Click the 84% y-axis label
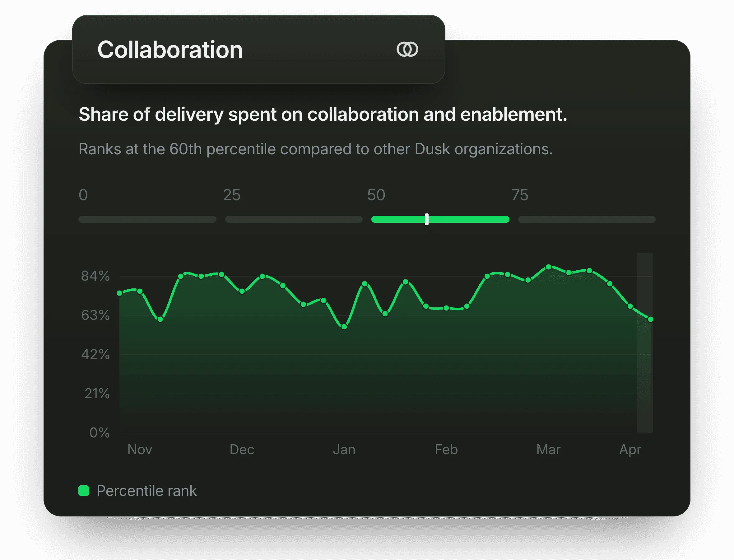 pos(95,276)
